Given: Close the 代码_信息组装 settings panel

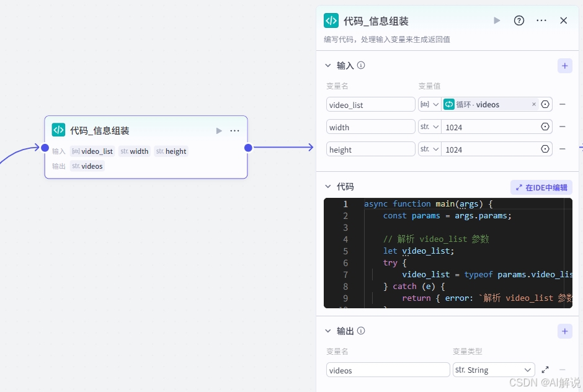Looking at the screenshot, I should tap(564, 20).
